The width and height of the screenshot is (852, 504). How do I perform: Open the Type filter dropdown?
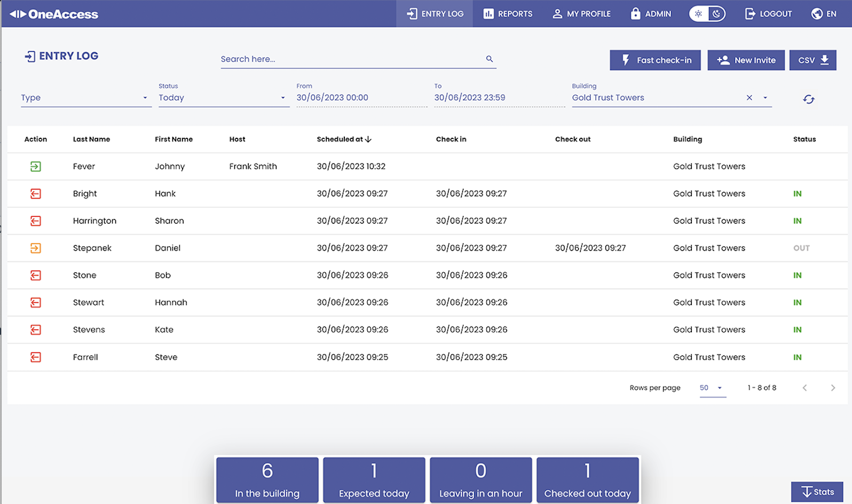85,98
